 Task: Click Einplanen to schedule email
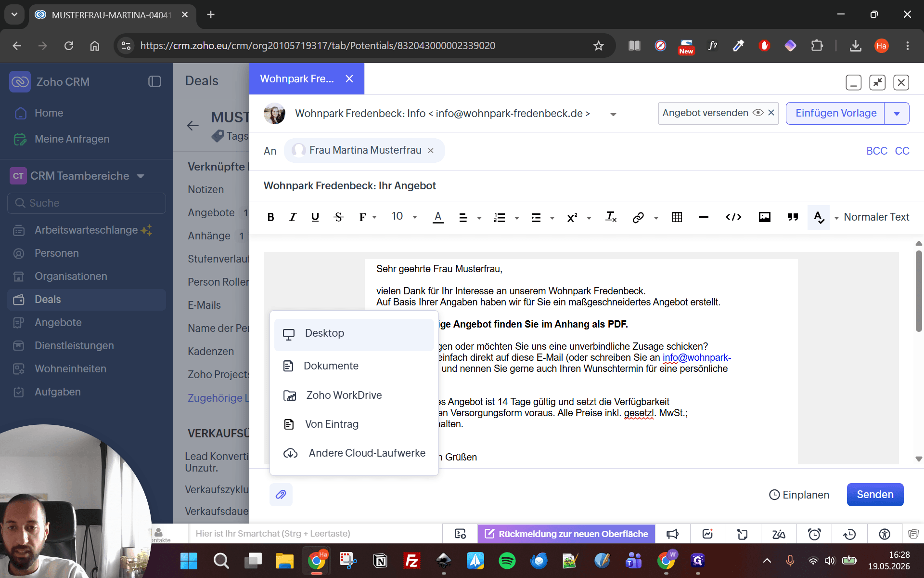tap(799, 495)
